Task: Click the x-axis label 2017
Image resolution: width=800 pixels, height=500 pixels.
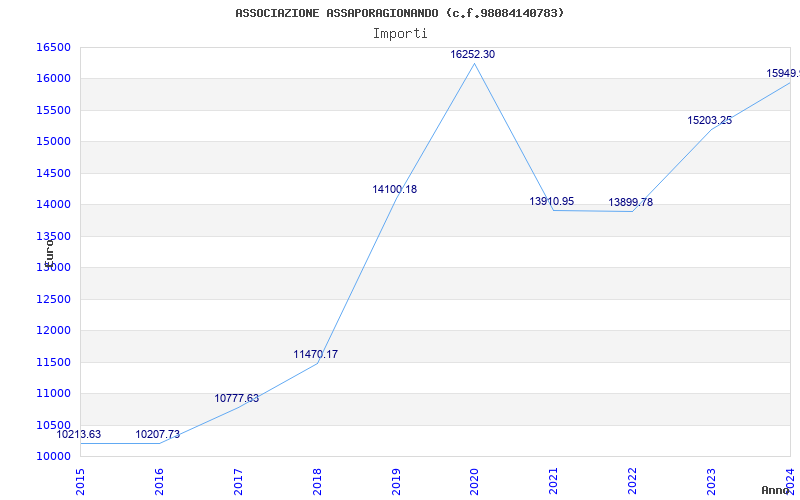Action: [x=238, y=482]
